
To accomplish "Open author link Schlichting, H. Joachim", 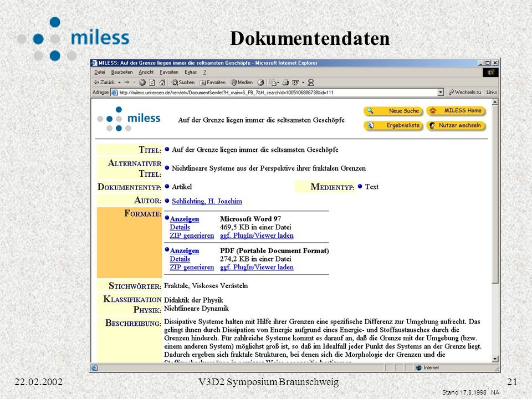I will click(207, 201).
